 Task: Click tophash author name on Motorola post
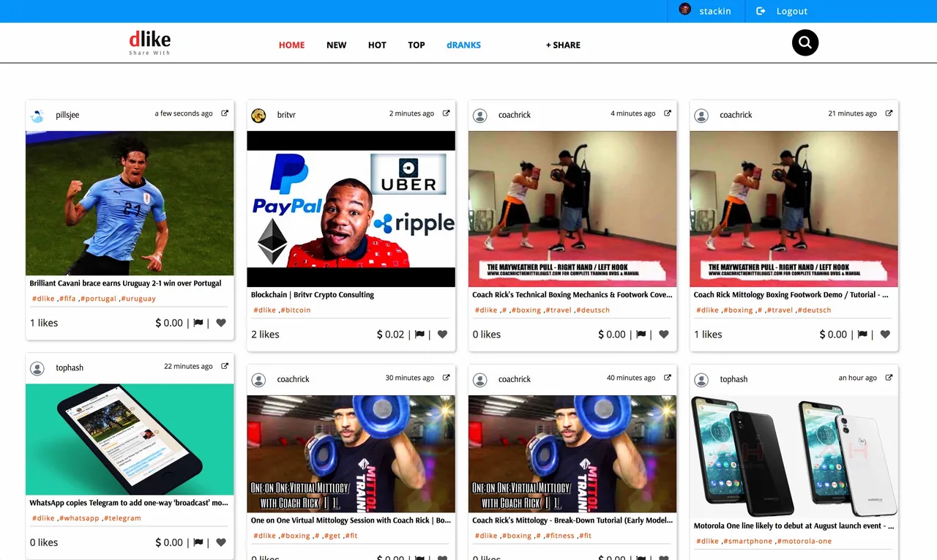(733, 379)
